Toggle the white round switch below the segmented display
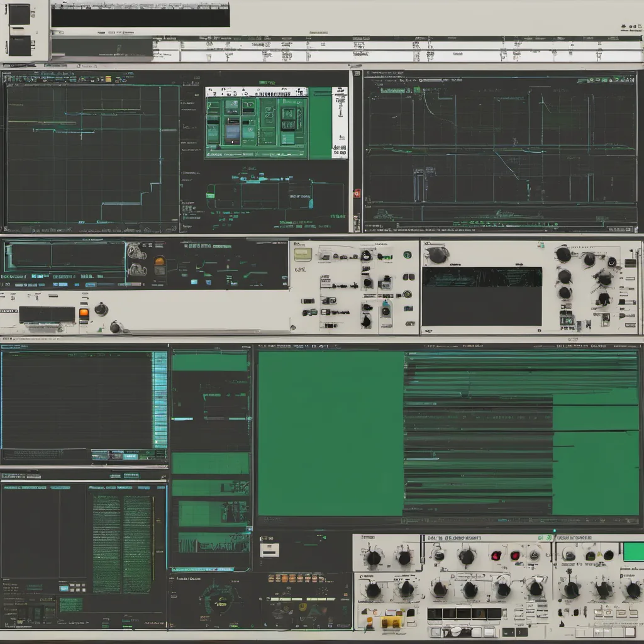 coord(457,631)
